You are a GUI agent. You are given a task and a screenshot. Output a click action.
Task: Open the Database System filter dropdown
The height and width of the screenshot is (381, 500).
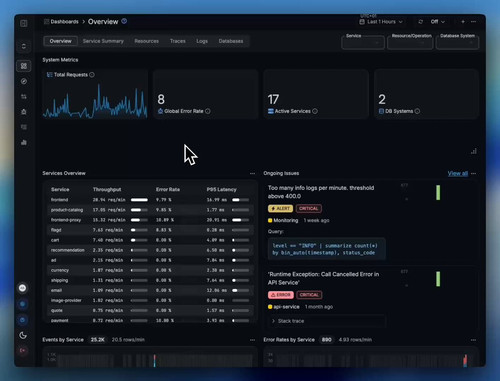[457, 43]
